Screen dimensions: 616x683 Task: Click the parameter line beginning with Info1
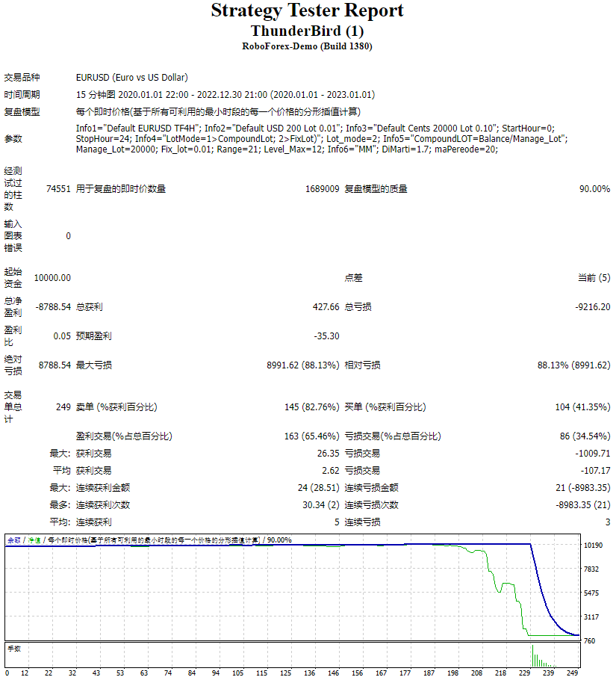(315, 128)
